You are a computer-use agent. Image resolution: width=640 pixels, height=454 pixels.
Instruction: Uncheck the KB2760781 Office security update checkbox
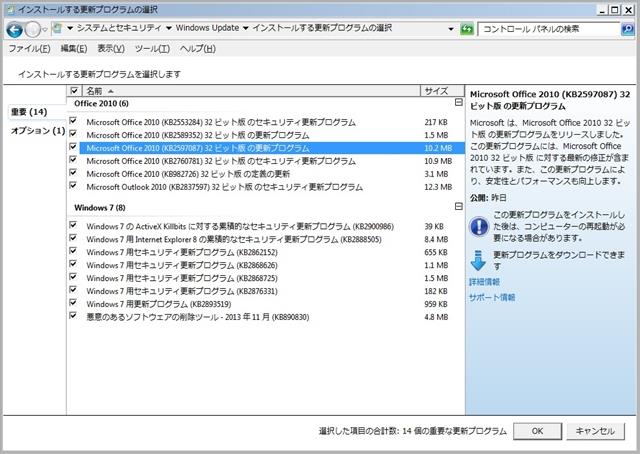point(73,160)
